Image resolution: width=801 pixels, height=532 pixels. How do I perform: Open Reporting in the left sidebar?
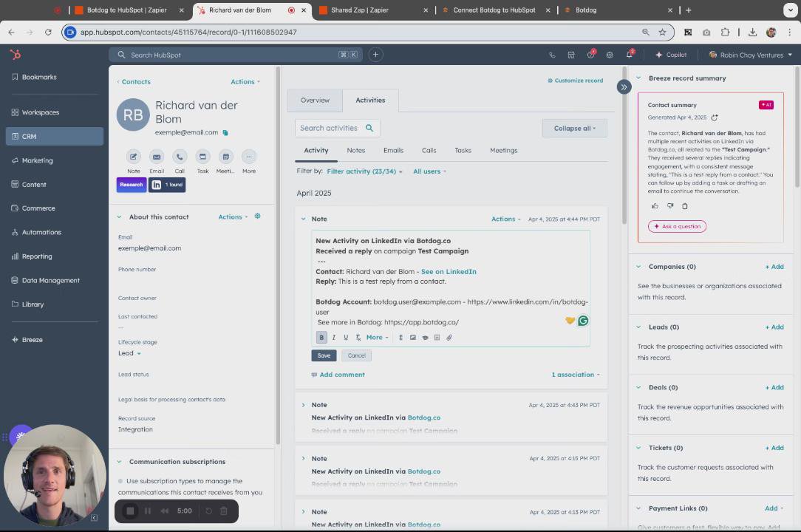click(x=54, y=256)
